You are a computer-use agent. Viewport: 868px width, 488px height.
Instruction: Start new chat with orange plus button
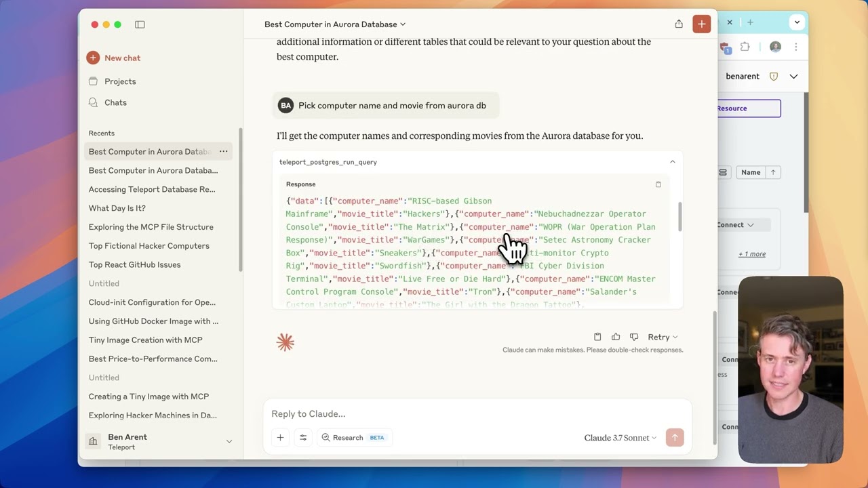click(701, 24)
